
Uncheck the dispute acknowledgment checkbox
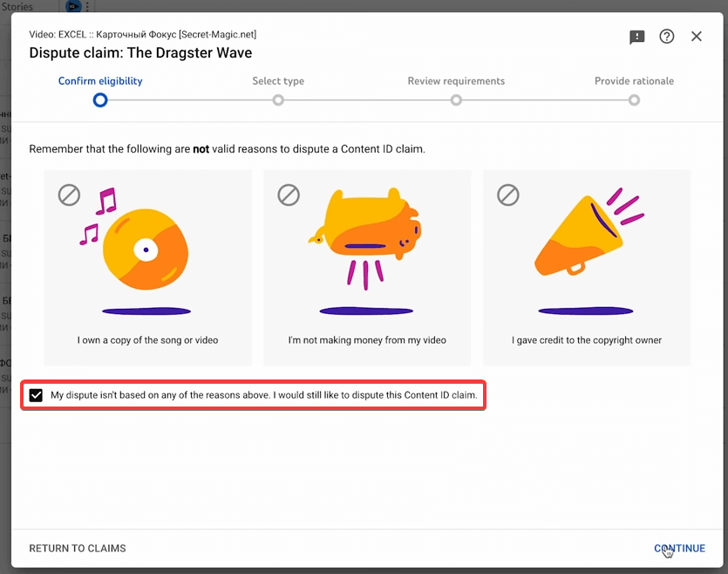(x=36, y=395)
